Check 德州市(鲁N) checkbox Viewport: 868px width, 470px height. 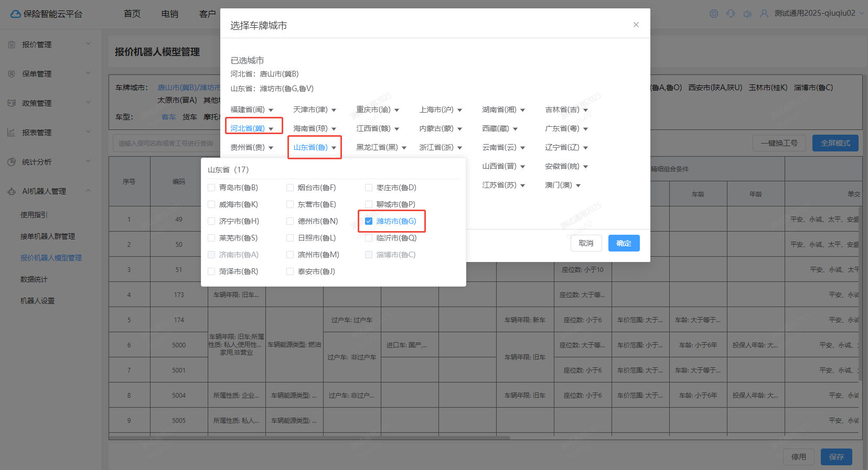point(290,221)
